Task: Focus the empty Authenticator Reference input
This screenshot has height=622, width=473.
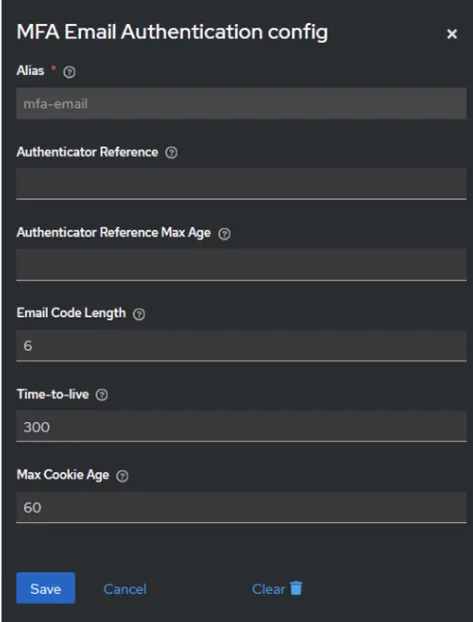Action: pos(241,184)
